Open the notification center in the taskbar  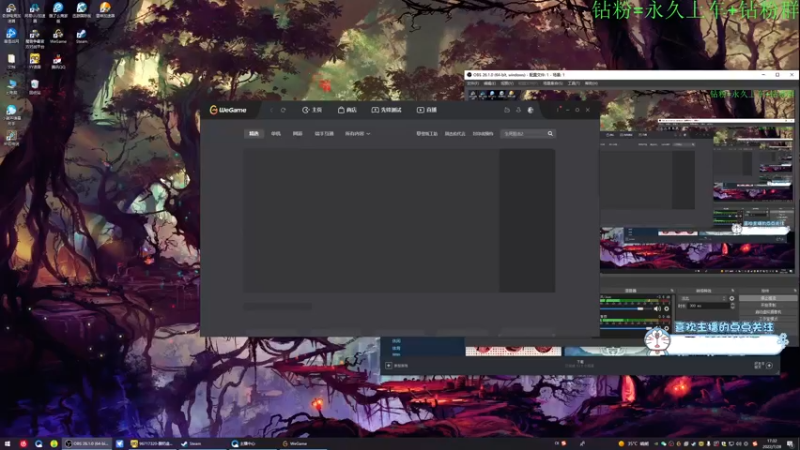point(790,443)
